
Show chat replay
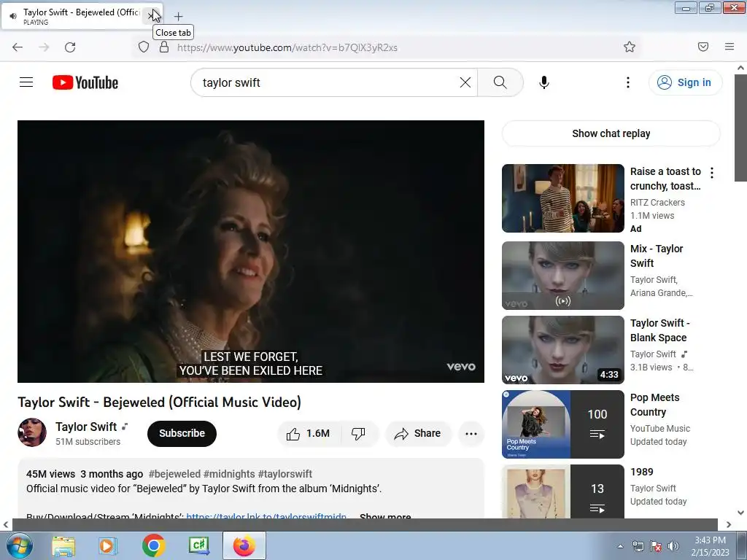[x=611, y=133]
